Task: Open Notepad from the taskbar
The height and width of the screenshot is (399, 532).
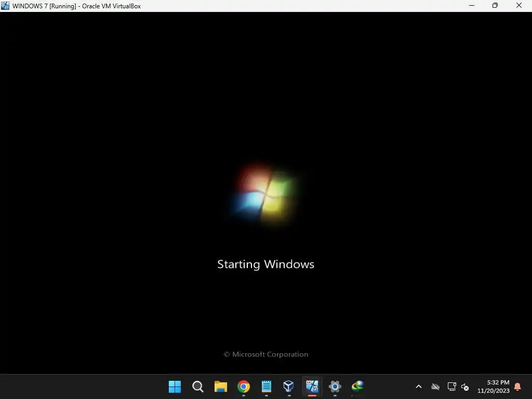Action: pos(267,387)
